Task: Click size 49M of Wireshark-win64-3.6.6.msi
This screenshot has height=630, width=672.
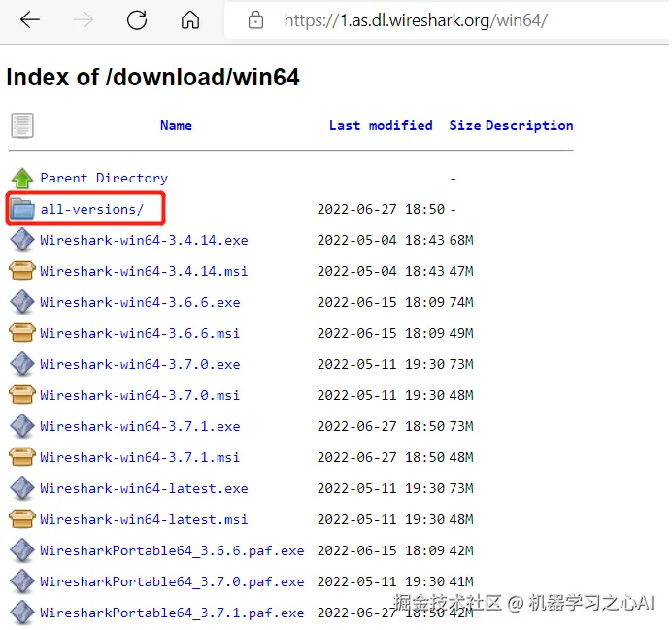Action: click(461, 333)
